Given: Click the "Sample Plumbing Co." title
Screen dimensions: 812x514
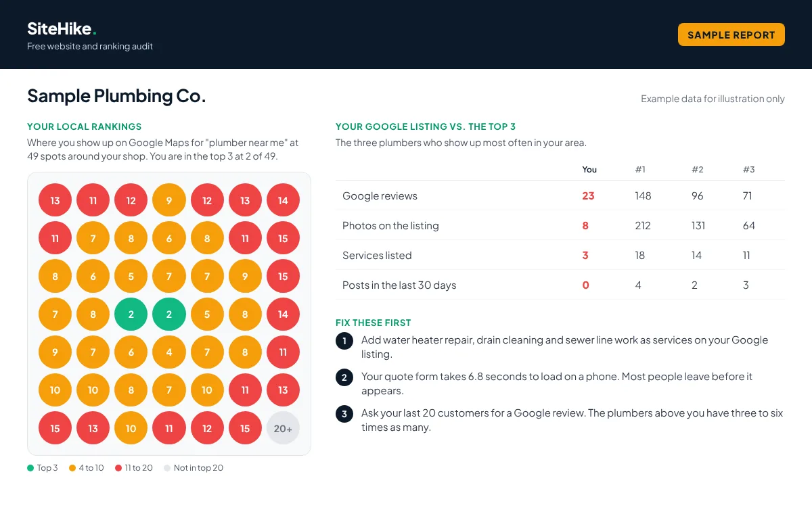Looking at the screenshot, I should [x=116, y=96].
